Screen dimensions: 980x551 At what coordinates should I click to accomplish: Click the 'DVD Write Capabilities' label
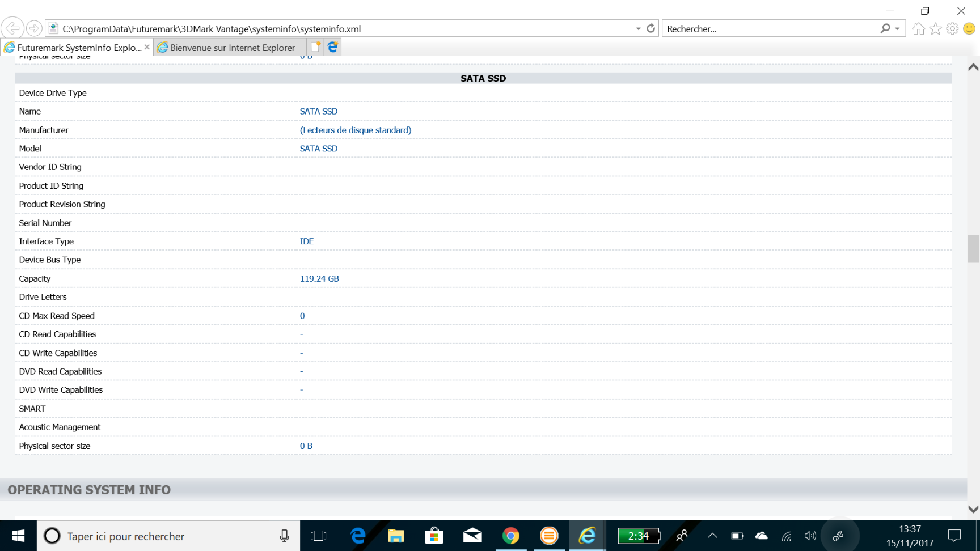tap(61, 390)
